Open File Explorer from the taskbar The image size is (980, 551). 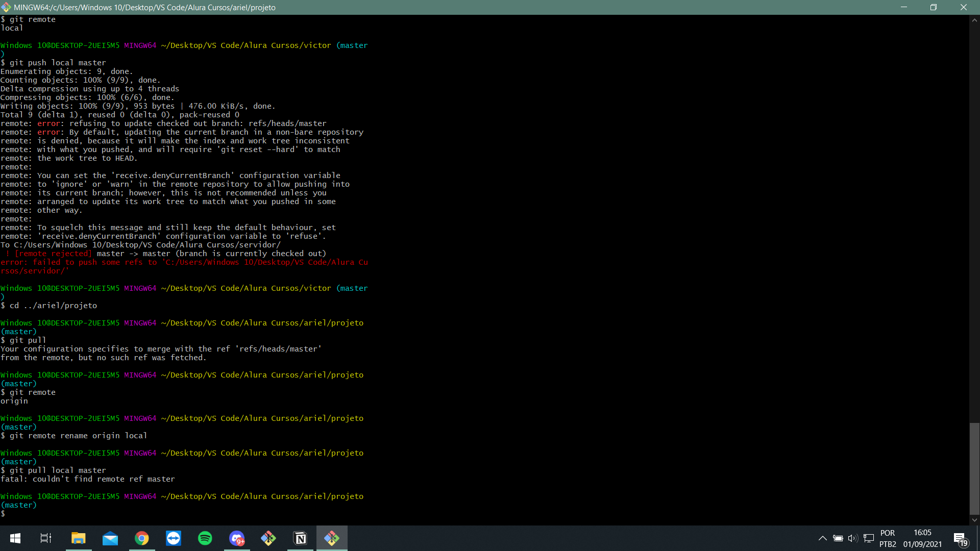[78, 538]
